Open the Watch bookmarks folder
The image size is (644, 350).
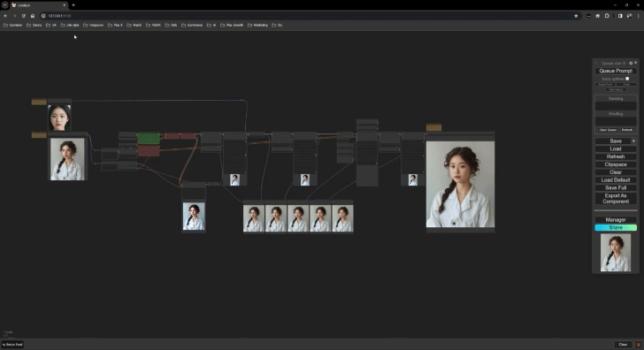(134, 25)
